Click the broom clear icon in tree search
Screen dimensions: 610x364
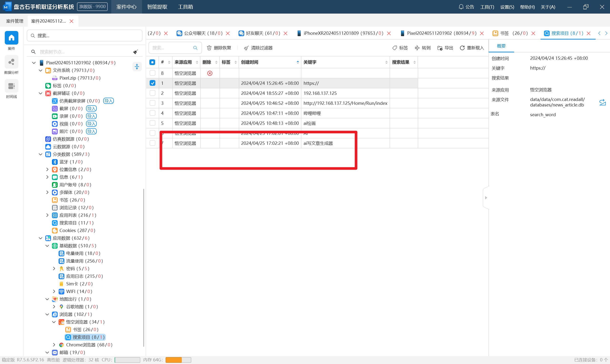tap(135, 52)
